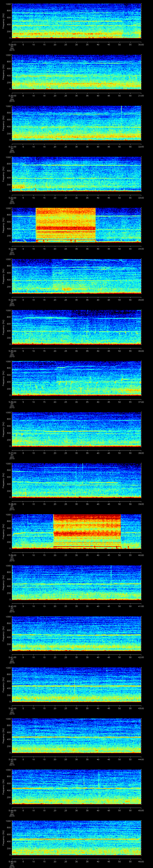Click the 20-second tick under the 5:39:00 panel

click(x=55, y=555)
